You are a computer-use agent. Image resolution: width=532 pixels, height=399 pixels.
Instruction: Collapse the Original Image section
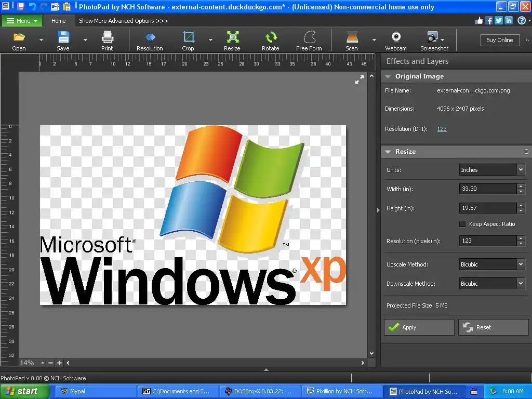pyautogui.click(x=388, y=76)
